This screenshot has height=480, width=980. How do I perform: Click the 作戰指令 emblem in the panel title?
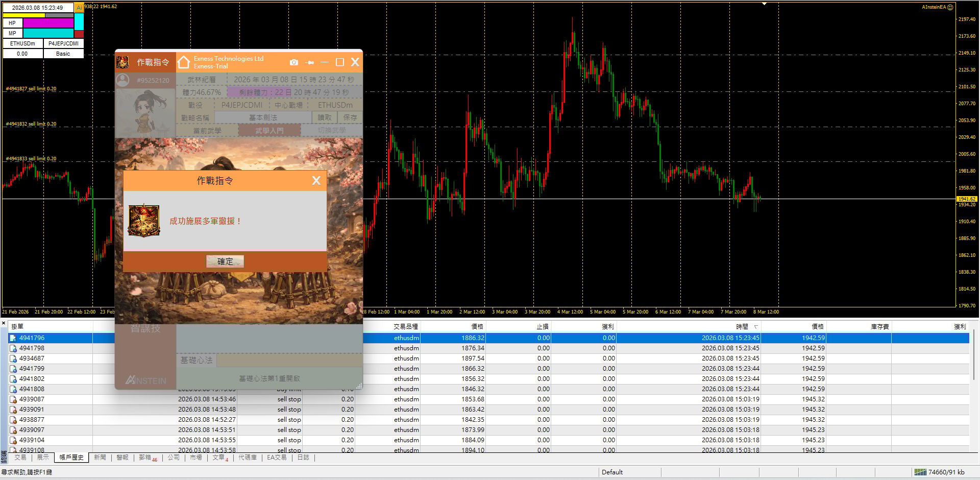pyautogui.click(x=122, y=62)
